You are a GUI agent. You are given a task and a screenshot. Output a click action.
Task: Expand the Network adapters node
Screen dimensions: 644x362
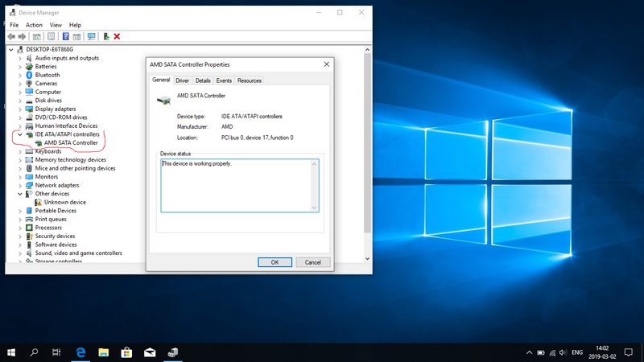point(19,185)
